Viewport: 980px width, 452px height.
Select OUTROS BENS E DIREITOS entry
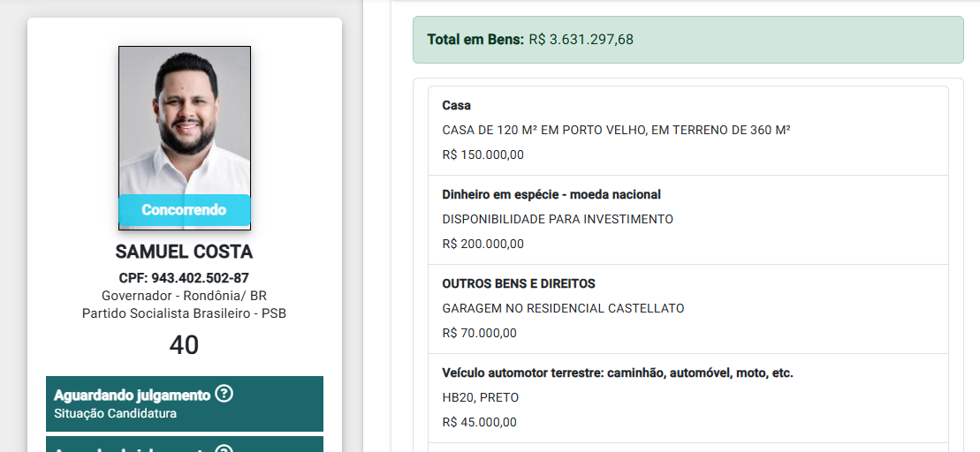[688, 309]
